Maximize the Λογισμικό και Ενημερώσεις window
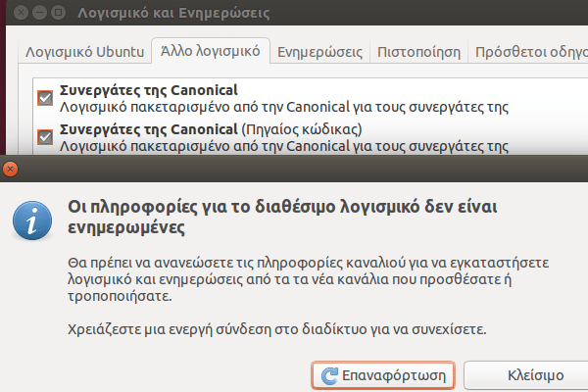588x392 pixels. tap(58, 13)
